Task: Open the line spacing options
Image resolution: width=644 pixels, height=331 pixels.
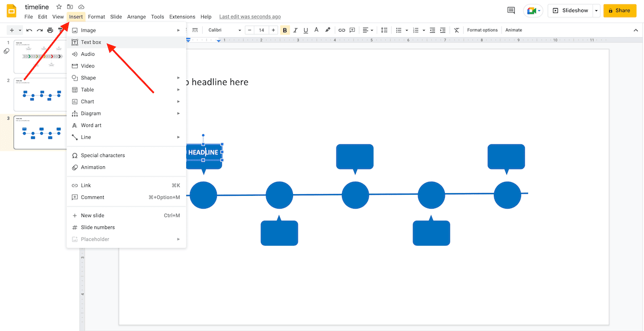Action: pos(384,30)
